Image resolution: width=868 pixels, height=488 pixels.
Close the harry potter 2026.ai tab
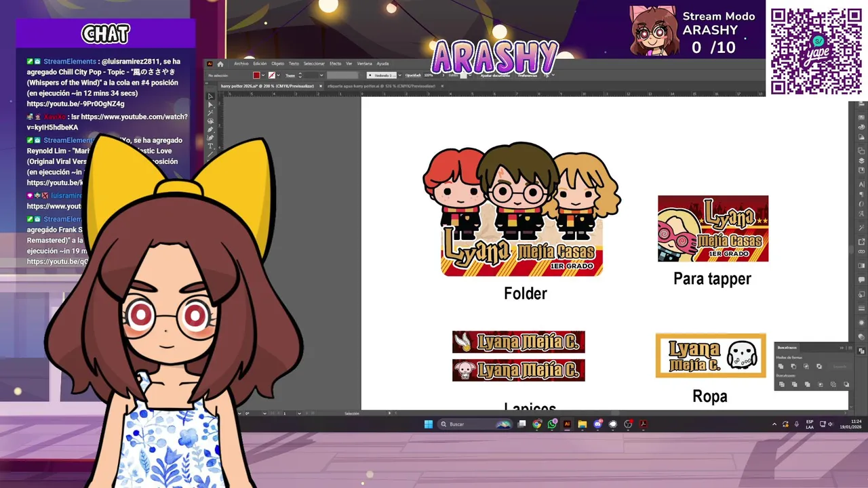coord(321,86)
